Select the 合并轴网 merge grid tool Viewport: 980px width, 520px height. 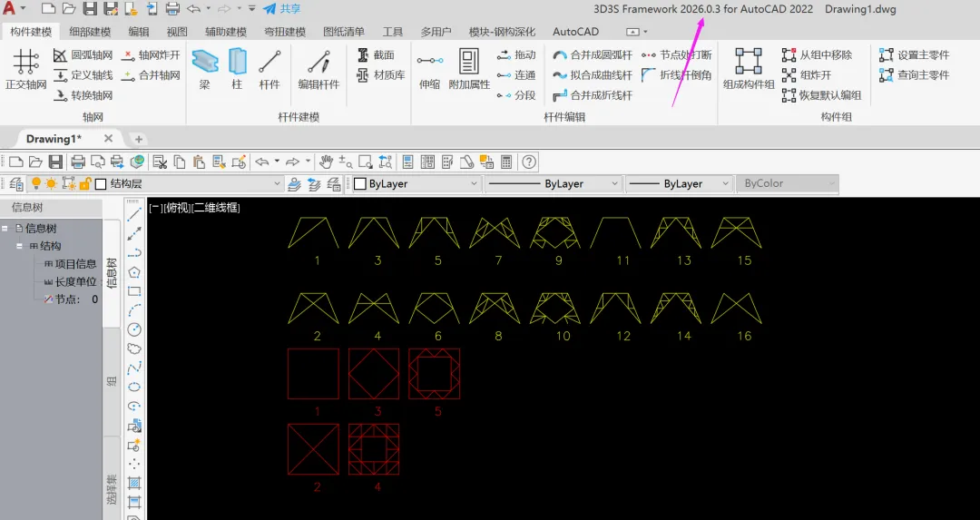tap(152, 75)
